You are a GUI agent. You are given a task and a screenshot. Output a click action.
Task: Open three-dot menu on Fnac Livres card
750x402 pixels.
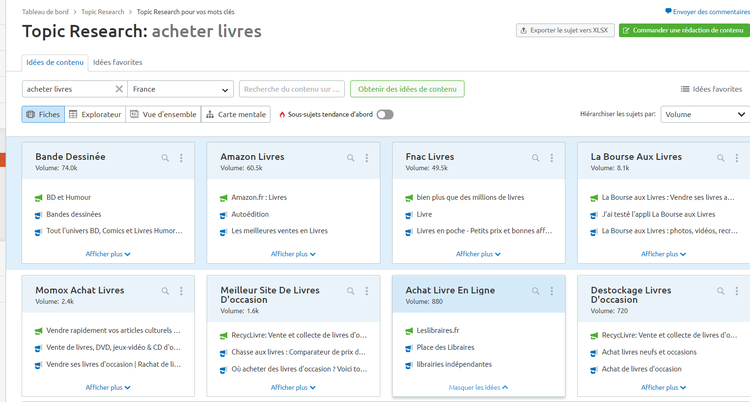(x=552, y=157)
